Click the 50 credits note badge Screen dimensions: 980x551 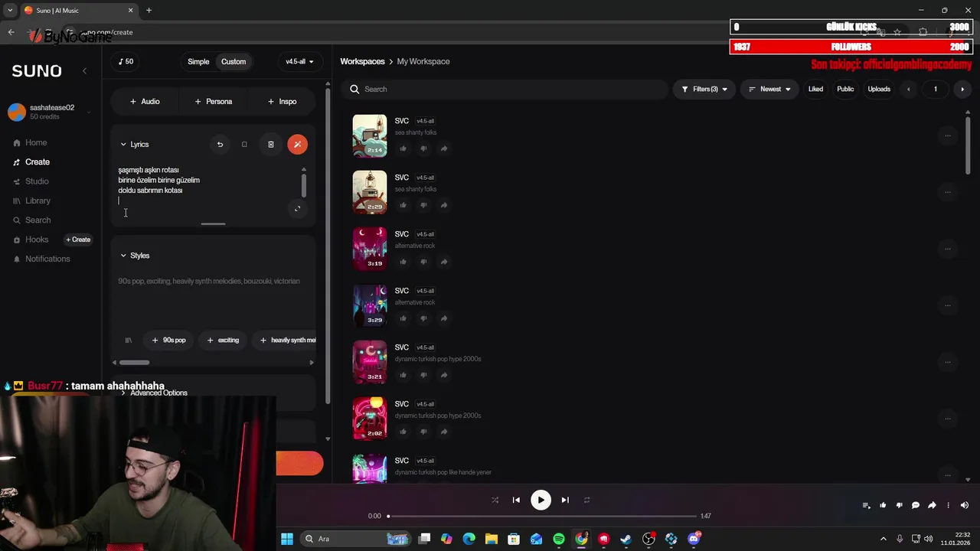click(x=126, y=62)
